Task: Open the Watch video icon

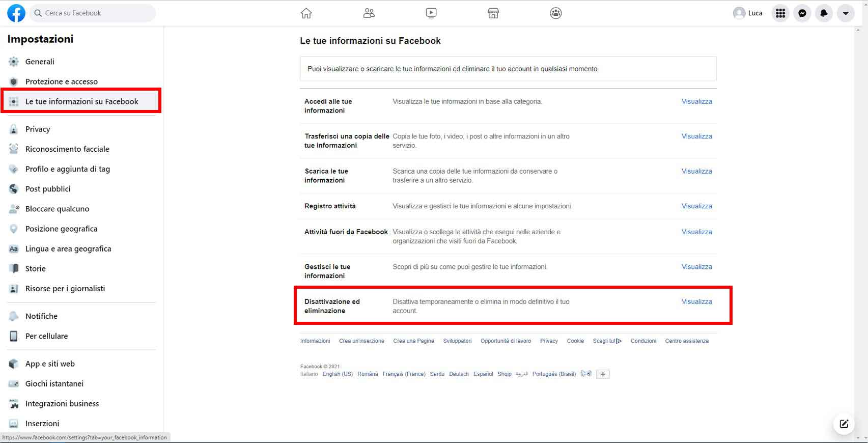Action: pos(431,13)
